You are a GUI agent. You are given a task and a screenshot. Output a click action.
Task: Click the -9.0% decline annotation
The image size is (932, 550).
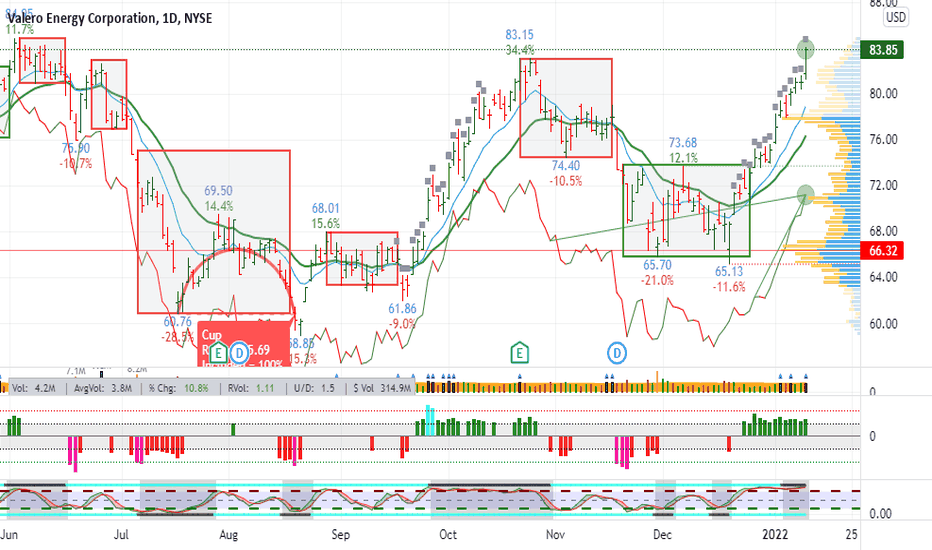click(x=402, y=324)
